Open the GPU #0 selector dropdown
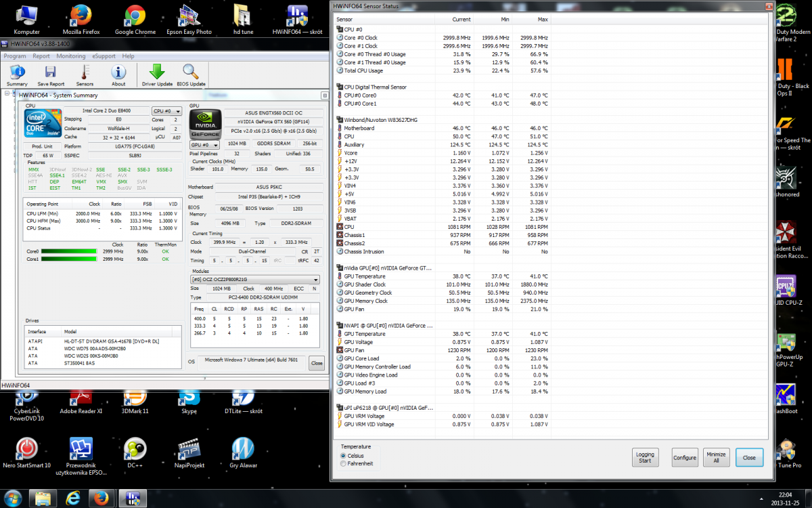This screenshot has width=812, height=508. pos(204,145)
